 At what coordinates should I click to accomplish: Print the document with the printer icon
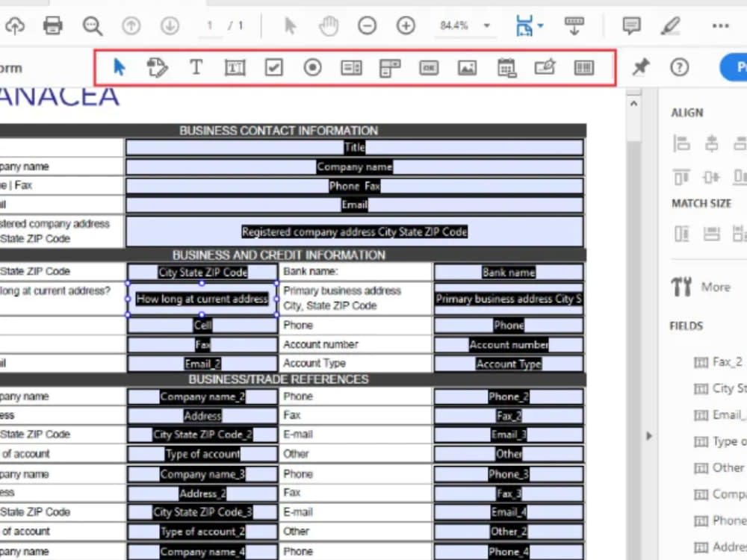(x=52, y=25)
